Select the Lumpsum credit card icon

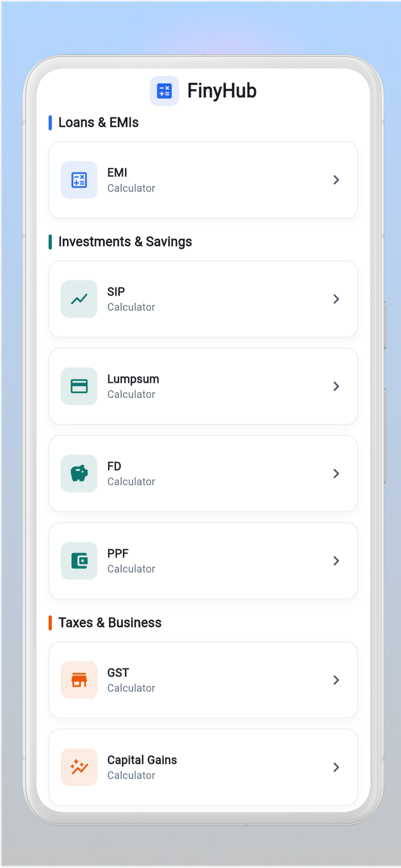point(79,387)
